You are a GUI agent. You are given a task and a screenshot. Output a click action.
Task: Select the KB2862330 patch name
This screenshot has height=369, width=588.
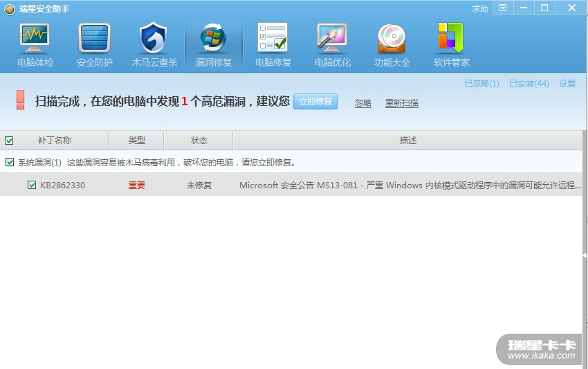coord(63,185)
